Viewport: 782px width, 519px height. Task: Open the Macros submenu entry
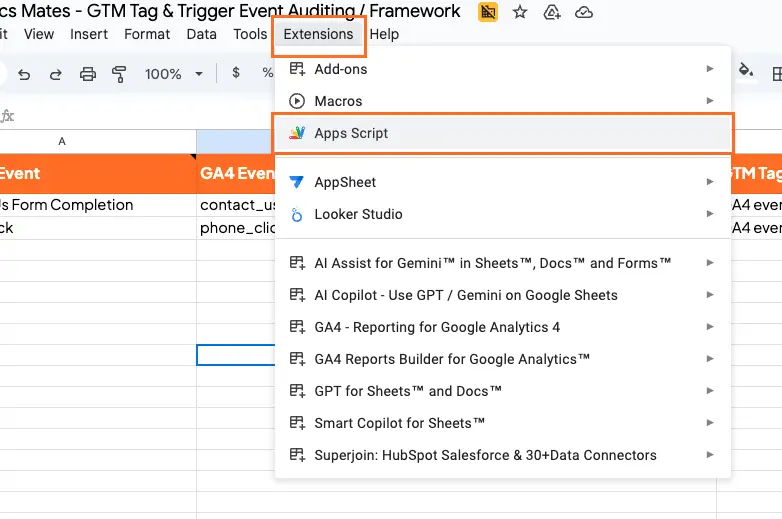(x=503, y=101)
